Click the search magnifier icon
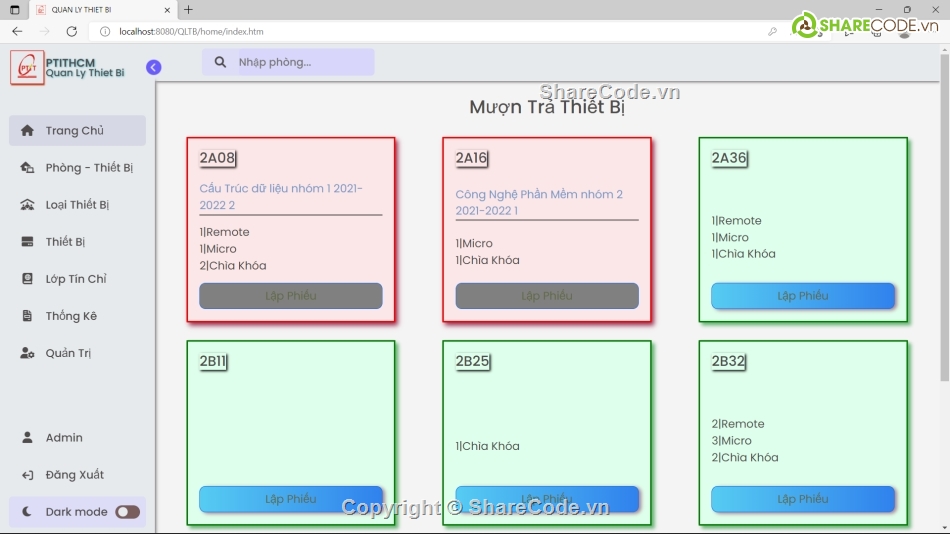950x534 pixels. click(x=219, y=62)
